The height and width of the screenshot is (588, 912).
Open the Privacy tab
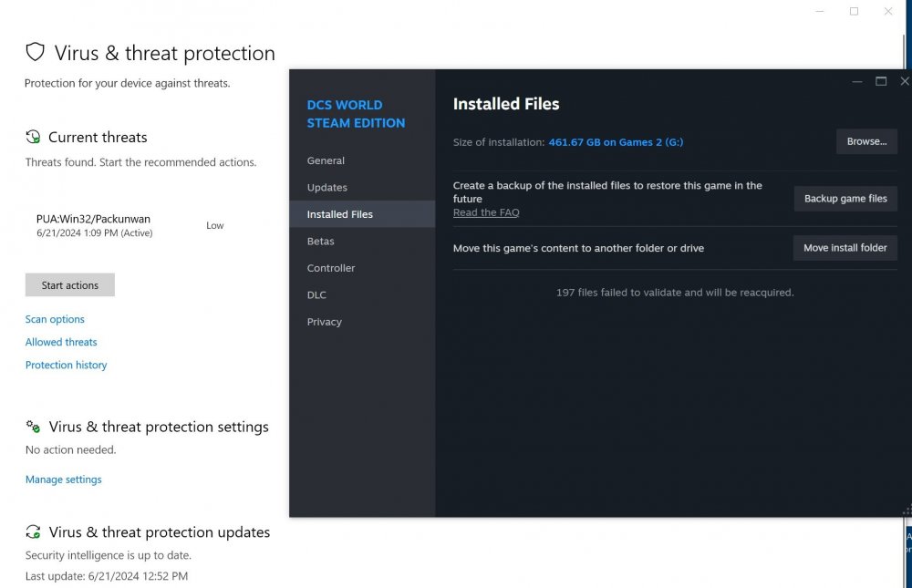pyautogui.click(x=324, y=321)
